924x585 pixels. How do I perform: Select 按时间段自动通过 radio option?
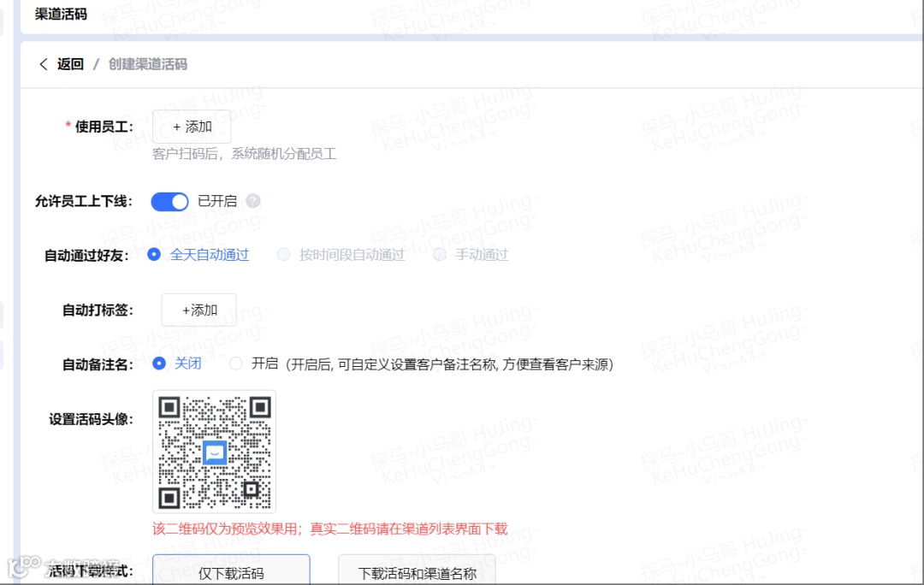click(283, 255)
